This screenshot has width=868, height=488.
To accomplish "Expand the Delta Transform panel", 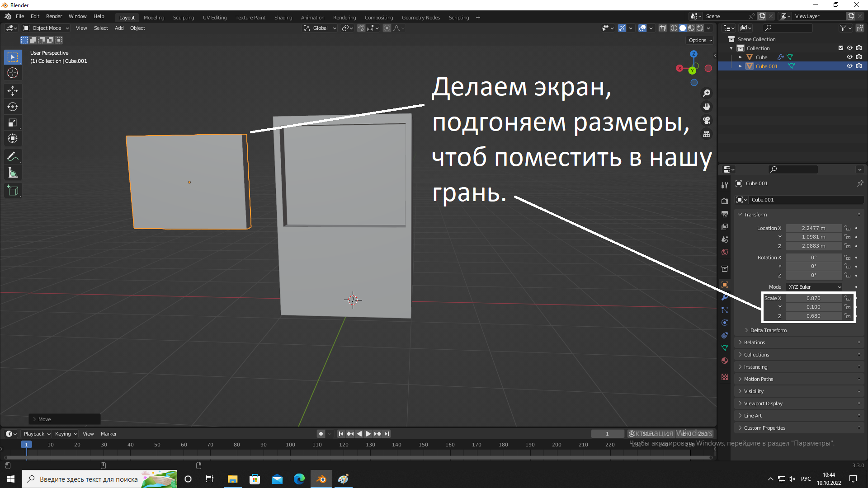I will pos(768,330).
